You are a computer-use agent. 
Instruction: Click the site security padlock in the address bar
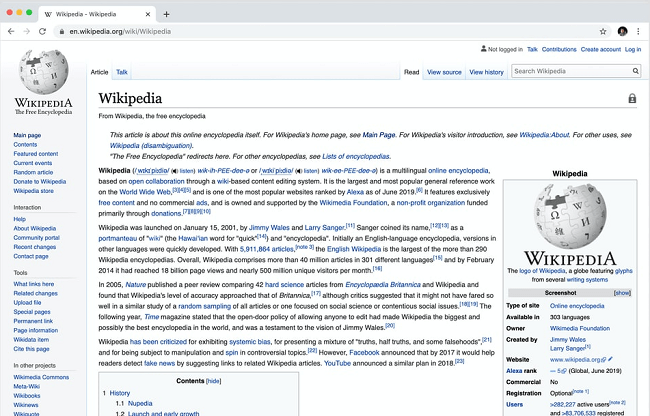pos(62,31)
